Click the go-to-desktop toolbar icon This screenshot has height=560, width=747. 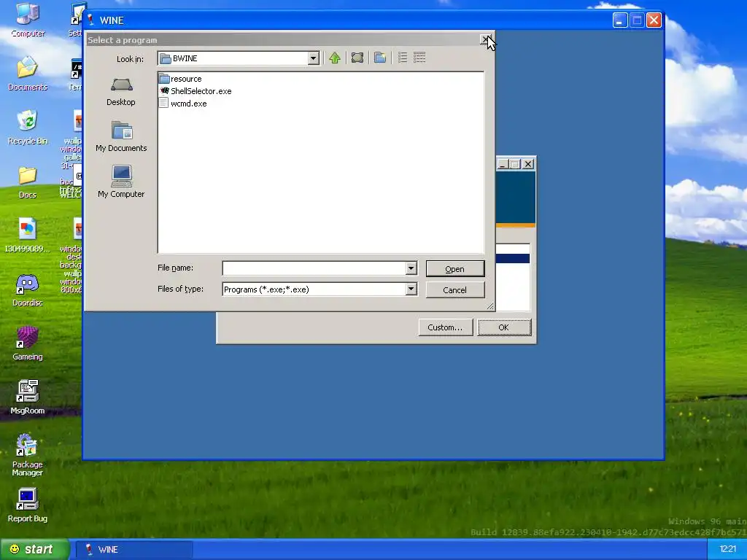coord(357,58)
